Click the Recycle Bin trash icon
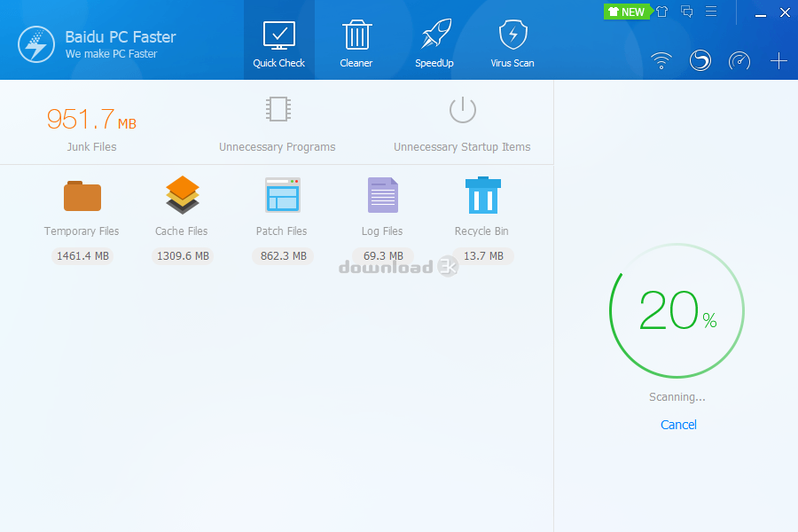 coord(483,194)
